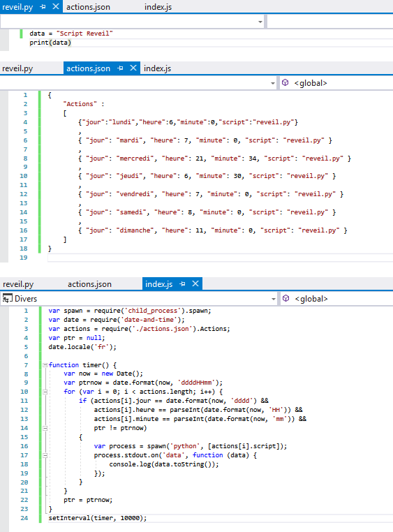Pin the active reveil.py tab

coord(43,6)
